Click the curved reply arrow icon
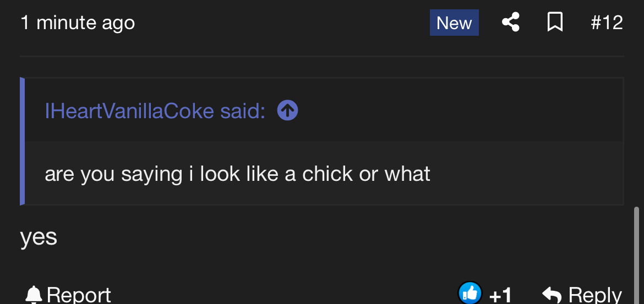The height and width of the screenshot is (304, 644). tap(552, 295)
